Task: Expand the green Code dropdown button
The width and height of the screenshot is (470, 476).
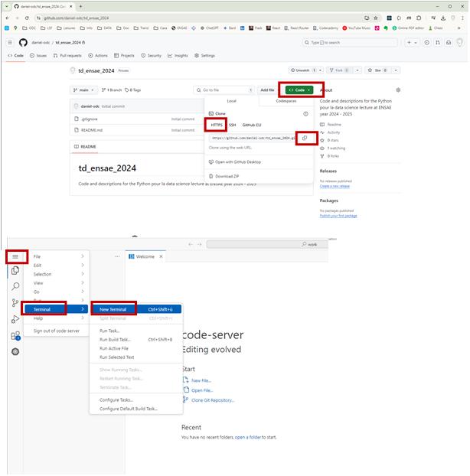Action: point(299,90)
